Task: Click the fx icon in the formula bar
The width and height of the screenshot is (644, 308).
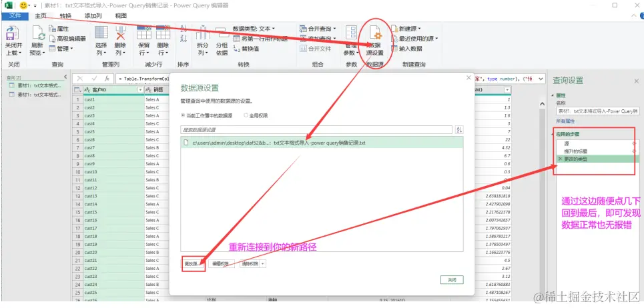Action: (106, 78)
